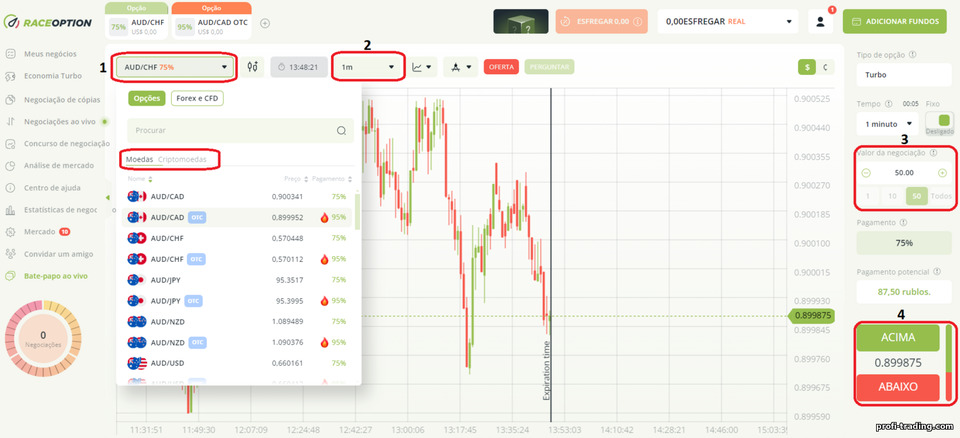
Task: Click ADICIONAR FUNDOS button
Action: [894, 21]
